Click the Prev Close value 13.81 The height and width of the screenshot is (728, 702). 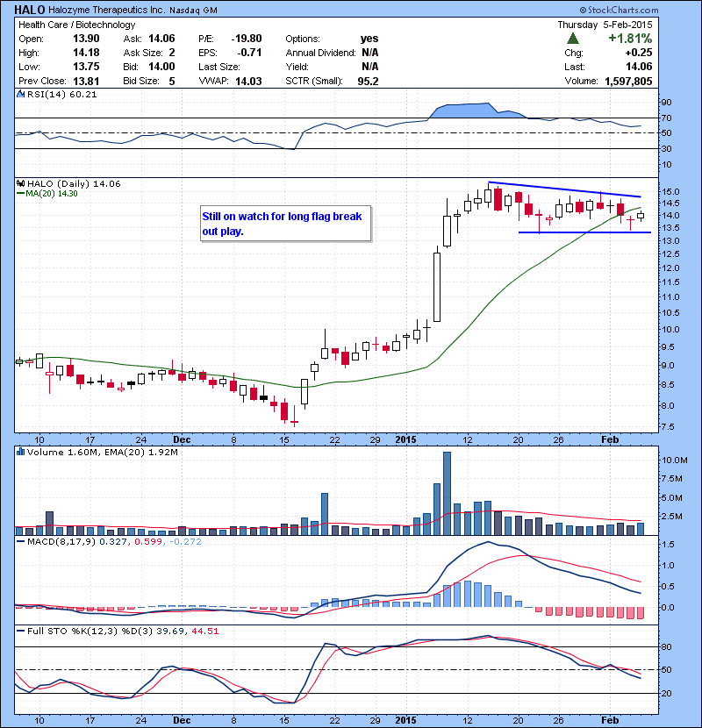pos(86,81)
